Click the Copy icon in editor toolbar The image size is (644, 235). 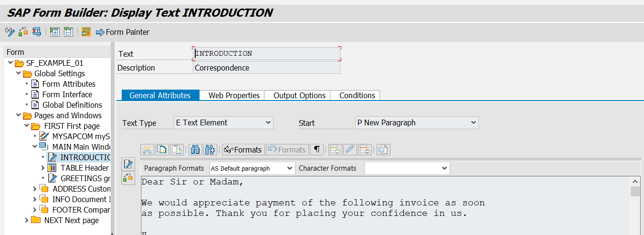(x=162, y=150)
